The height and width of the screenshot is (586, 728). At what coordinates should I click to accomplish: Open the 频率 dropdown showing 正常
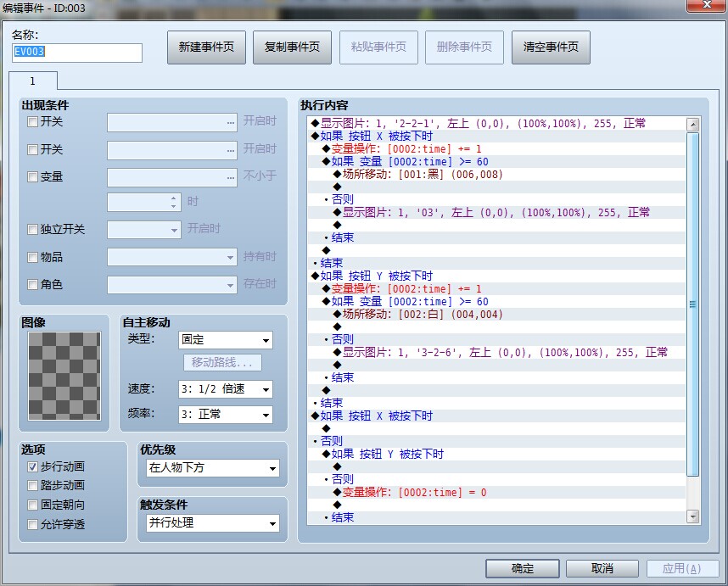[226, 415]
